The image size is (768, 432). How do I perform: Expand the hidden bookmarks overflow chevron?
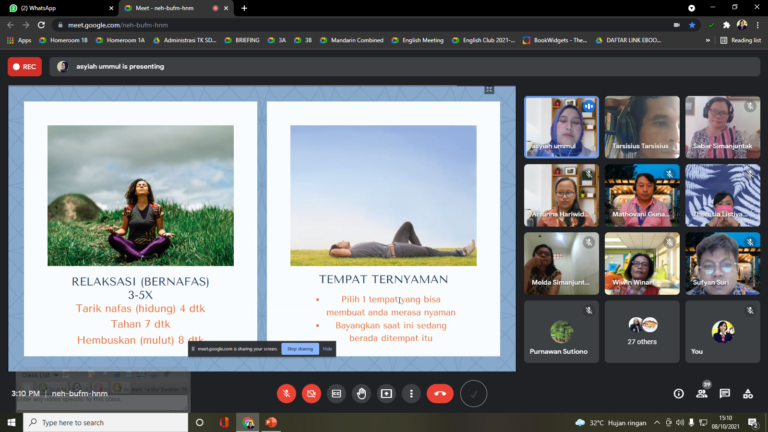coord(708,40)
